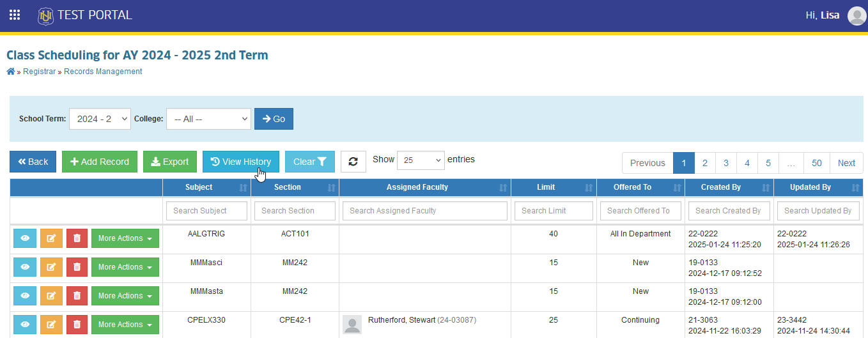Sort by the Limit column
Viewport: 868px width, 338px height.
pyautogui.click(x=554, y=187)
